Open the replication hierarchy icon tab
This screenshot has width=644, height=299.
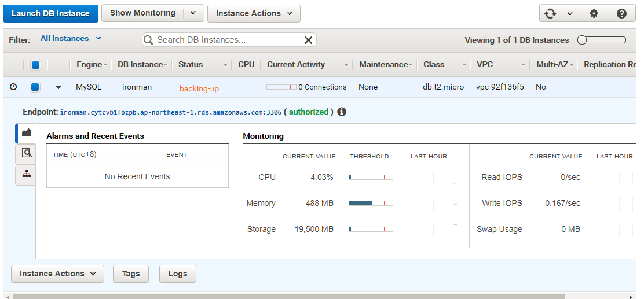[x=26, y=174]
